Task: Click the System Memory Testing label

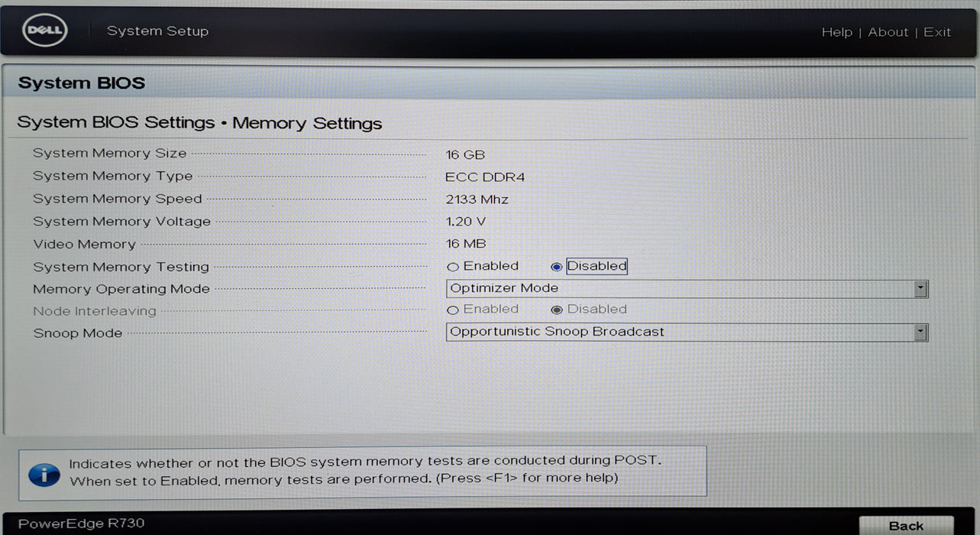Action: [x=121, y=267]
